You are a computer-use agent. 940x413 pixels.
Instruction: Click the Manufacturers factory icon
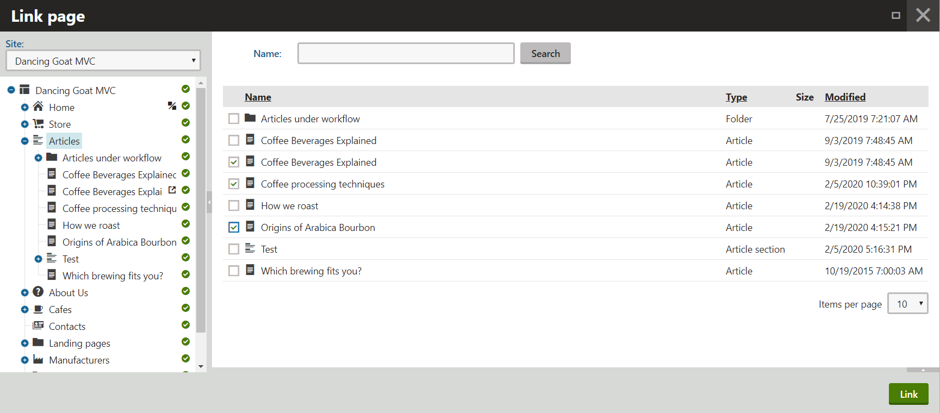(x=38, y=360)
